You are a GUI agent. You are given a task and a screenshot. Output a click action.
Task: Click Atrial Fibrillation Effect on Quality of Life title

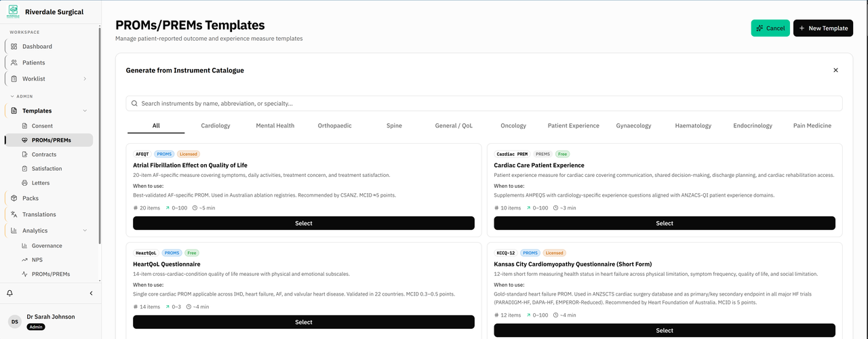191,165
